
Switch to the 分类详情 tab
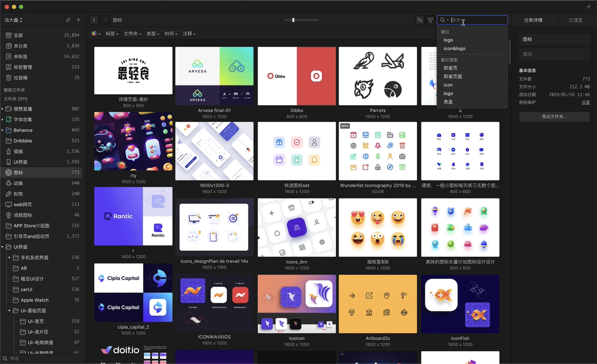coord(533,20)
